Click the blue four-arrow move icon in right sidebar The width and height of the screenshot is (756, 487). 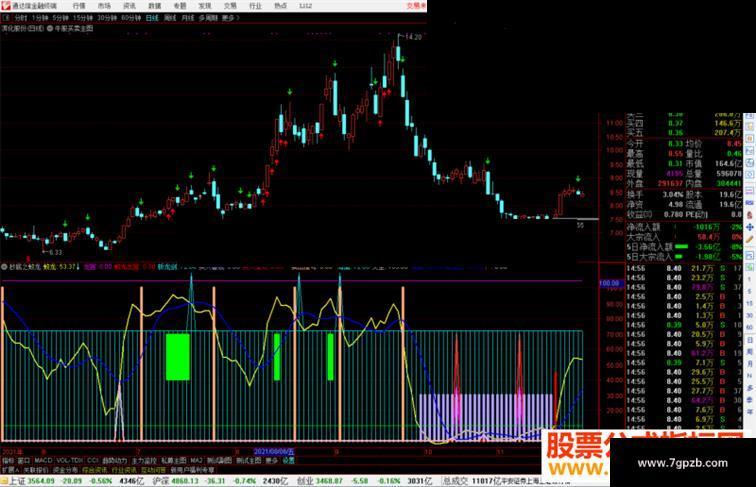(x=750, y=227)
